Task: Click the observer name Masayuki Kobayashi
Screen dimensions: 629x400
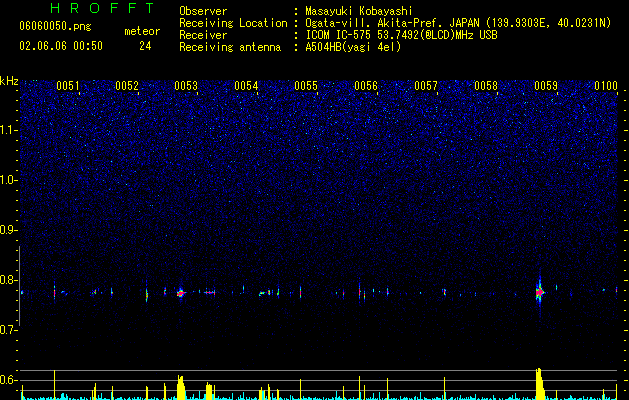Action: (359, 11)
